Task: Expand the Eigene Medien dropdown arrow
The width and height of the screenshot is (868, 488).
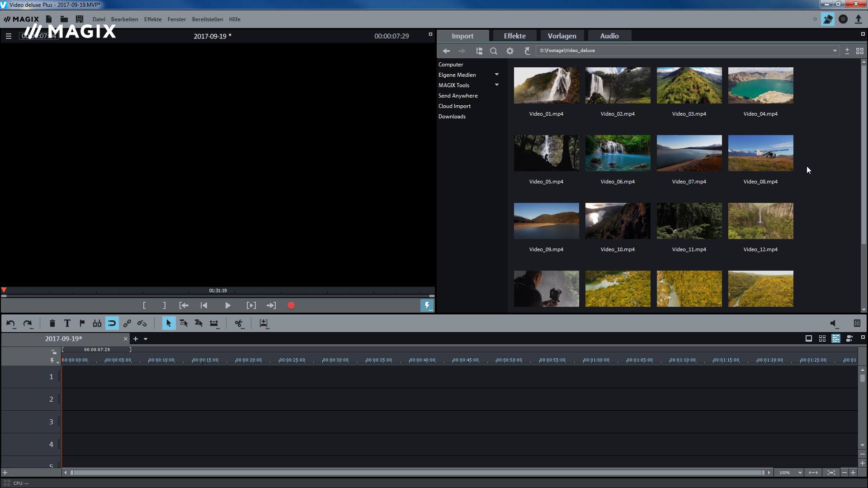Action: coord(497,75)
